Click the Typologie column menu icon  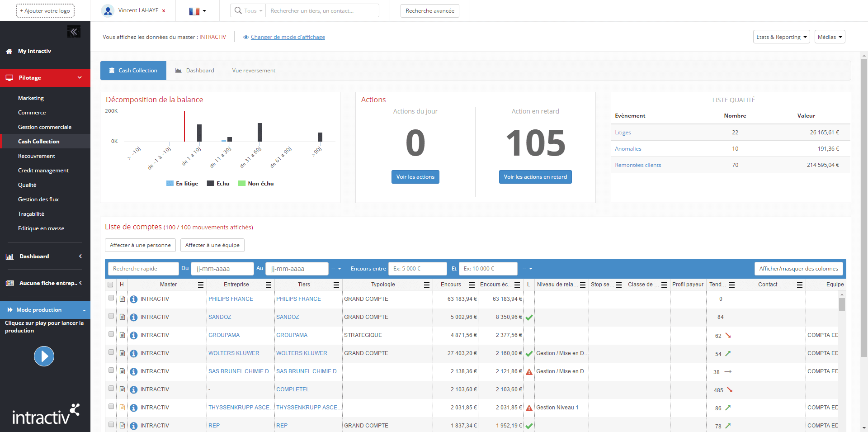tap(426, 285)
